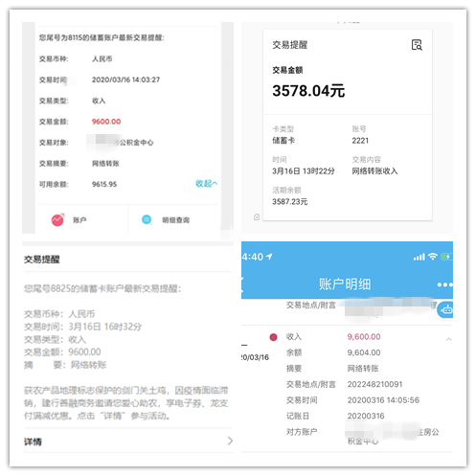Open 详情 via right chevron
476x476 pixels.
(230, 441)
